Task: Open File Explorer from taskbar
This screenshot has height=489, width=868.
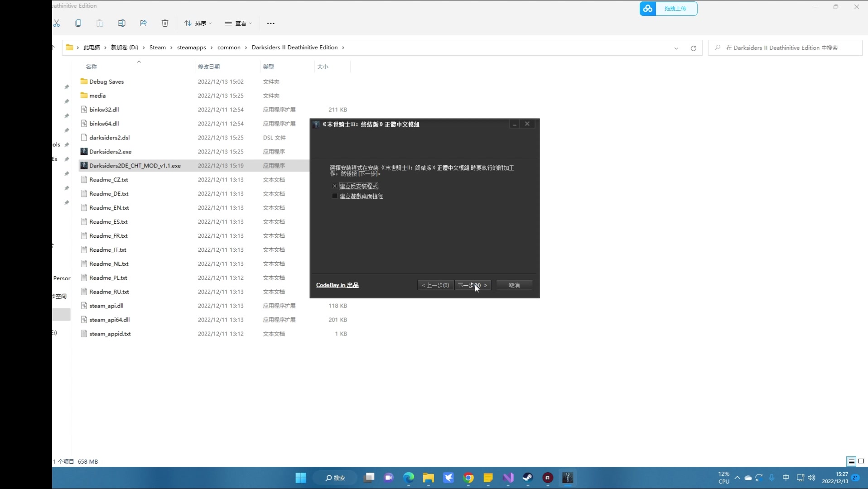Action: [x=429, y=478]
